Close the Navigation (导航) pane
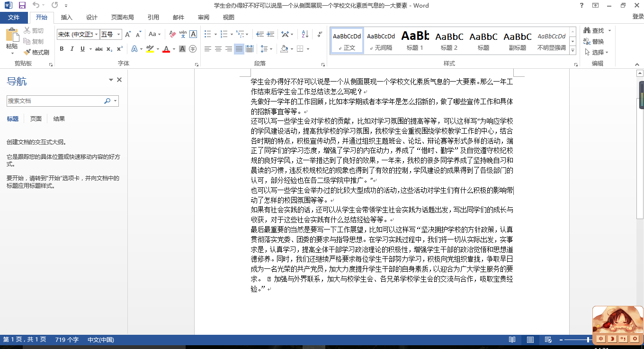Screen dimensions: 644x349 tap(119, 80)
